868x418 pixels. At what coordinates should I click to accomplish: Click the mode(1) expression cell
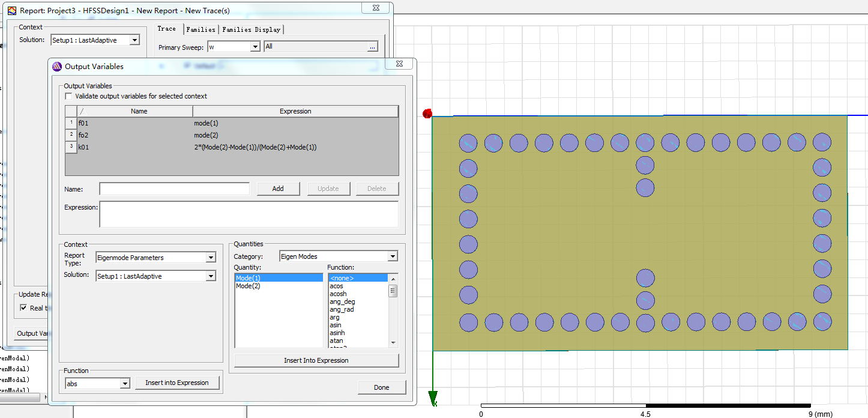pyautogui.click(x=295, y=123)
